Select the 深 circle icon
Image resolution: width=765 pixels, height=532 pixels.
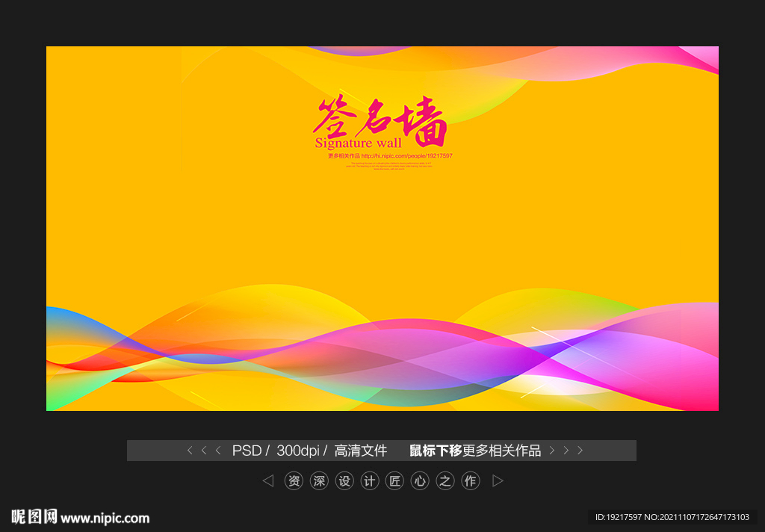coord(319,480)
